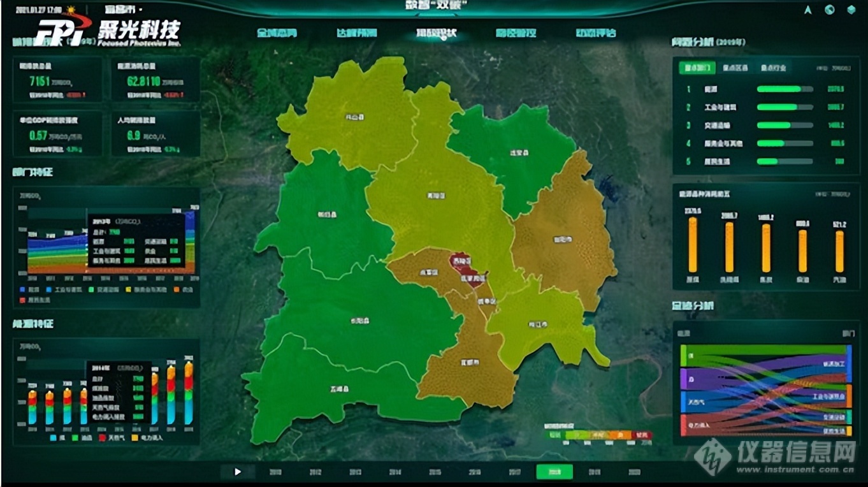Click the highlighted 排放现状 navigation tab

pos(437,33)
